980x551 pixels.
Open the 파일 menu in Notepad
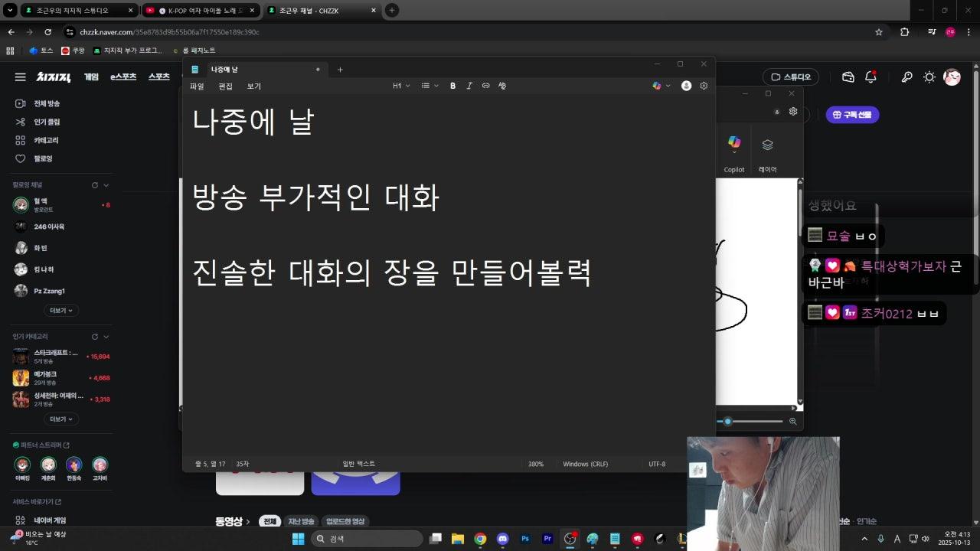pos(197,86)
